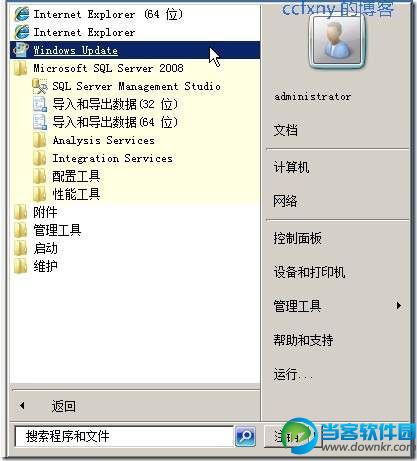Launch the 32-bit Internet Explorer icon
Screen dimensions: 417x461
pyautogui.click(x=21, y=32)
